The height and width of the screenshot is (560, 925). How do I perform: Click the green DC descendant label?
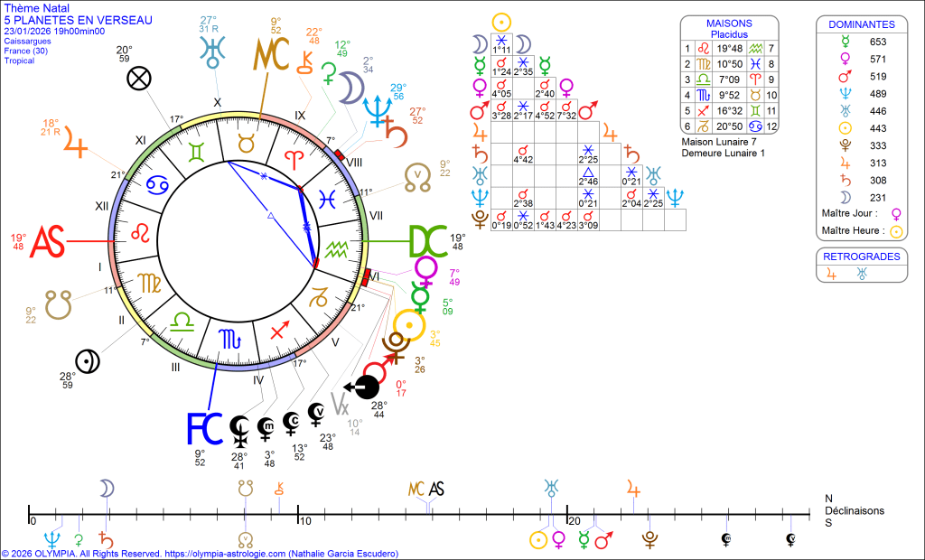(x=428, y=241)
